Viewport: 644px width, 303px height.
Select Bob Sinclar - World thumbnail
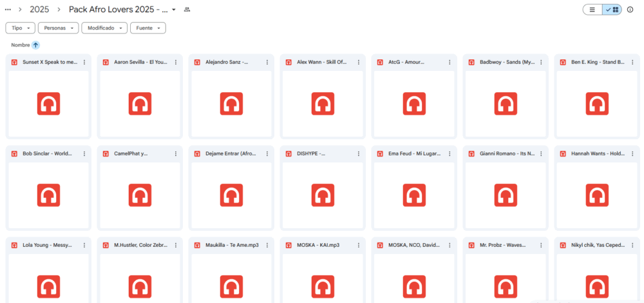pyautogui.click(x=48, y=195)
